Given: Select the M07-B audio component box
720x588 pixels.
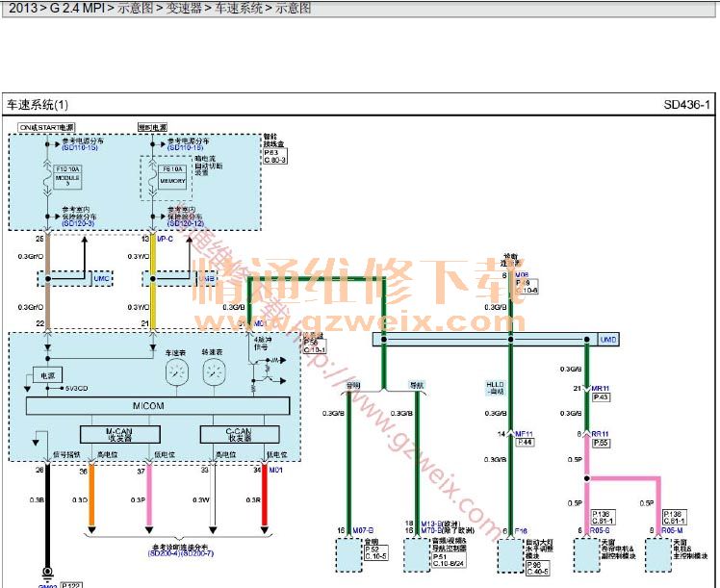Looking at the screenshot, I should point(349,555).
